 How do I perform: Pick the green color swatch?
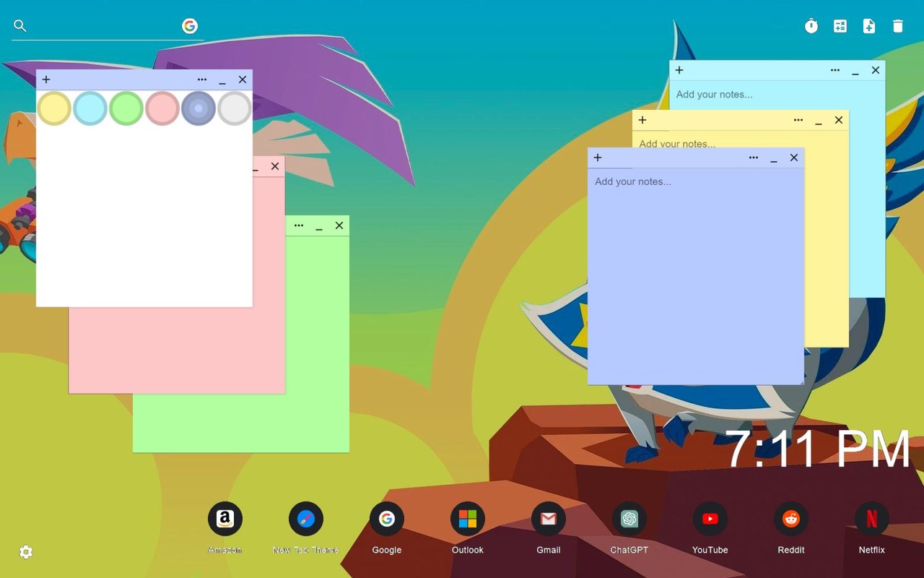coord(126,108)
